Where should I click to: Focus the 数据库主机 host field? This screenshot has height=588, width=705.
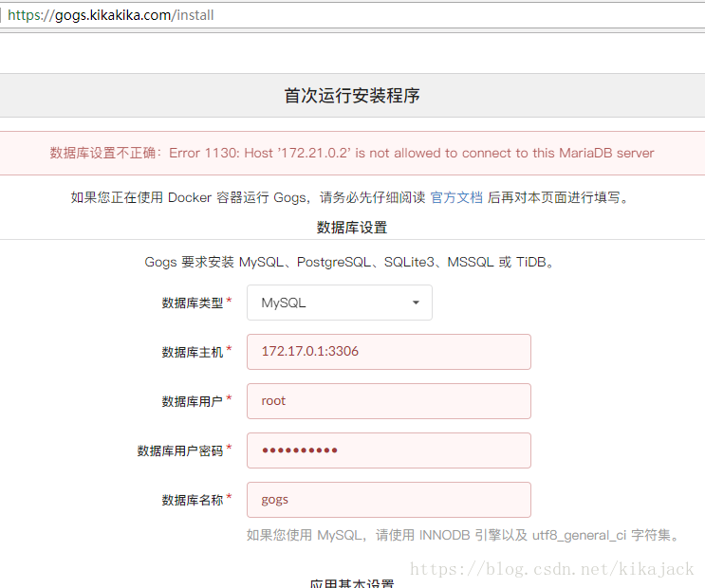pyautogui.click(x=389, y=352)
